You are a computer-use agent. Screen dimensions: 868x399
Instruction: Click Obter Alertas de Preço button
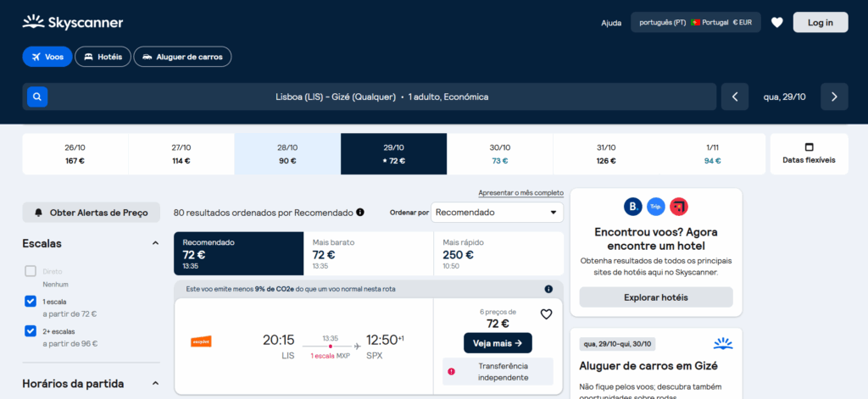(91, 212)
